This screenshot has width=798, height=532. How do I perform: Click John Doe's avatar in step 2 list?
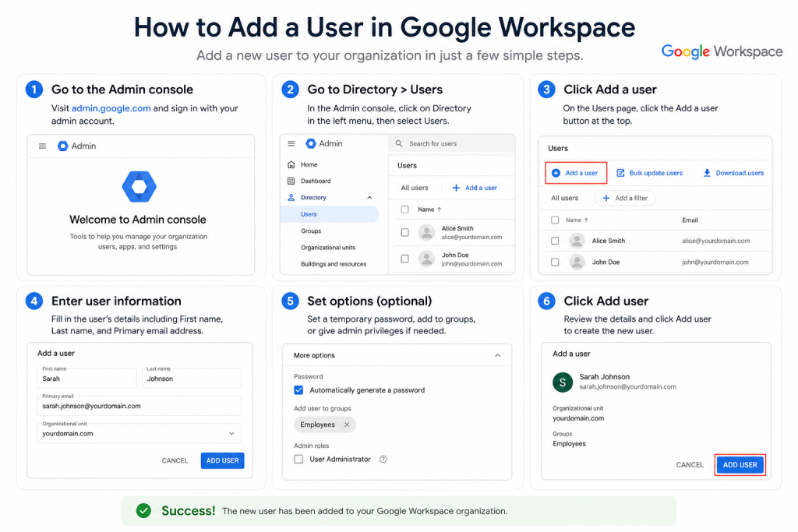[426, 259]
